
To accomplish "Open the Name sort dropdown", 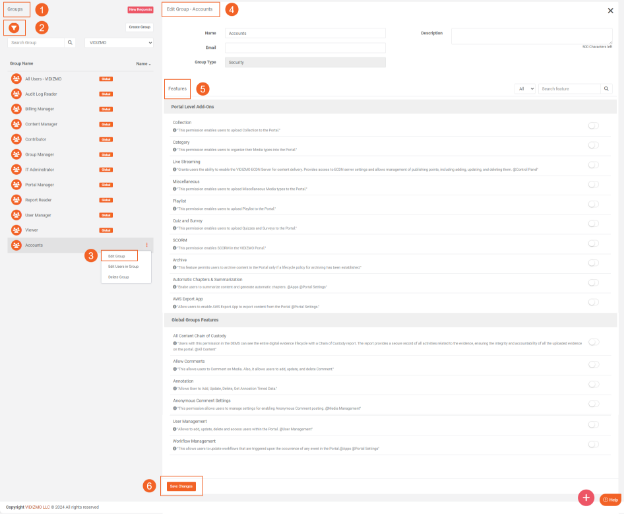I will pos(142,63).
